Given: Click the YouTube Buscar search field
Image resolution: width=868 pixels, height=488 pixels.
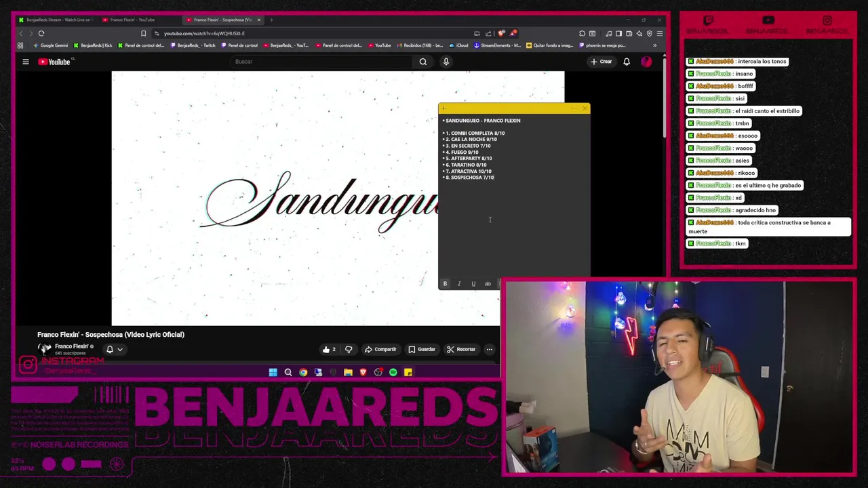Looking at the screenshot, I should [321, 62].
